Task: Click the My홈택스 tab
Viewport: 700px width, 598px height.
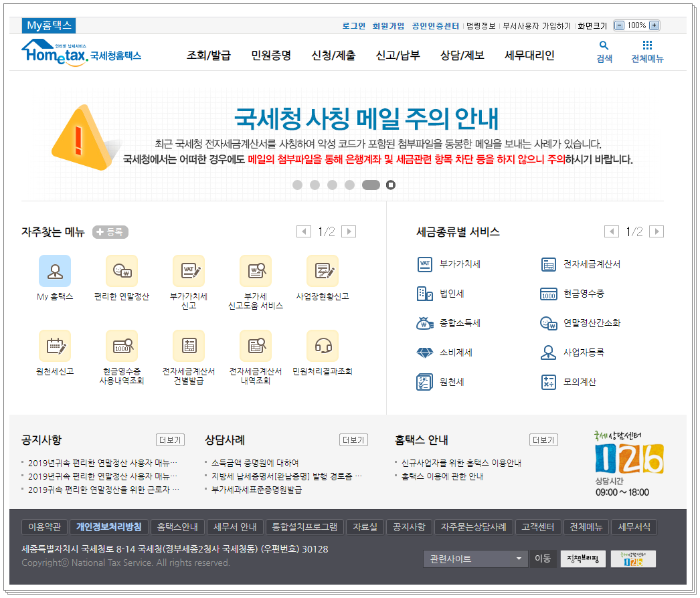Action: pos(49,25)
